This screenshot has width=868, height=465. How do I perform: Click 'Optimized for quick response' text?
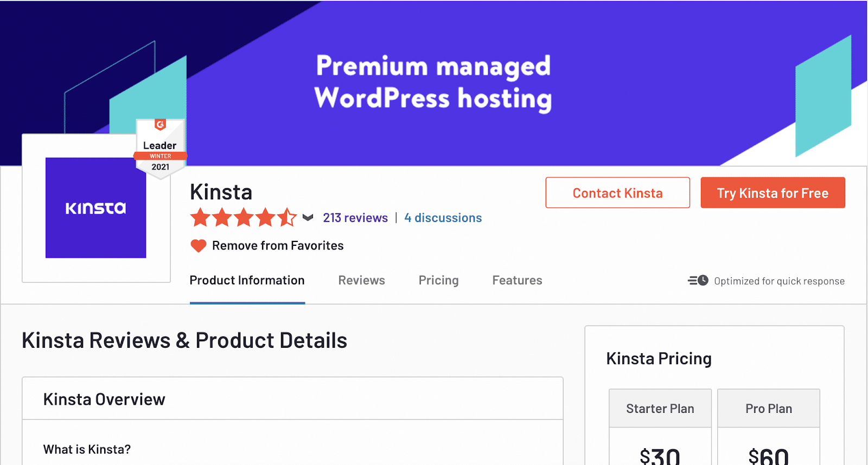(x=780, y=281)
